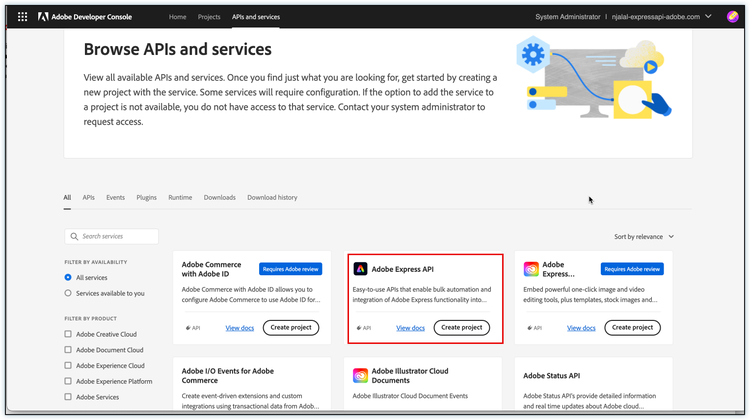Open the Adobe I/O Events for Adobe Commerce card
This screenshot has height=420, width=750.
(252, 384)
